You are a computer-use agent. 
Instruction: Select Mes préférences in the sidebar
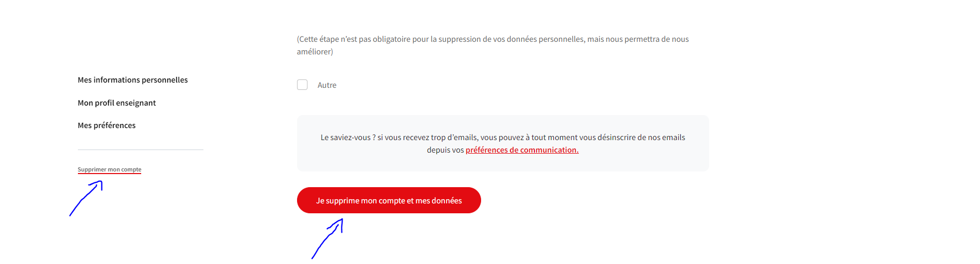pos(107,125)
